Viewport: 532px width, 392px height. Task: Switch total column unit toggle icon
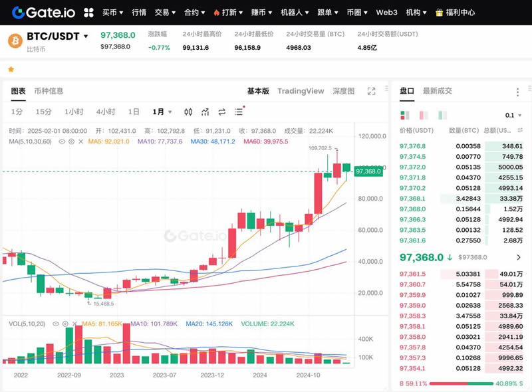point(520,130)
